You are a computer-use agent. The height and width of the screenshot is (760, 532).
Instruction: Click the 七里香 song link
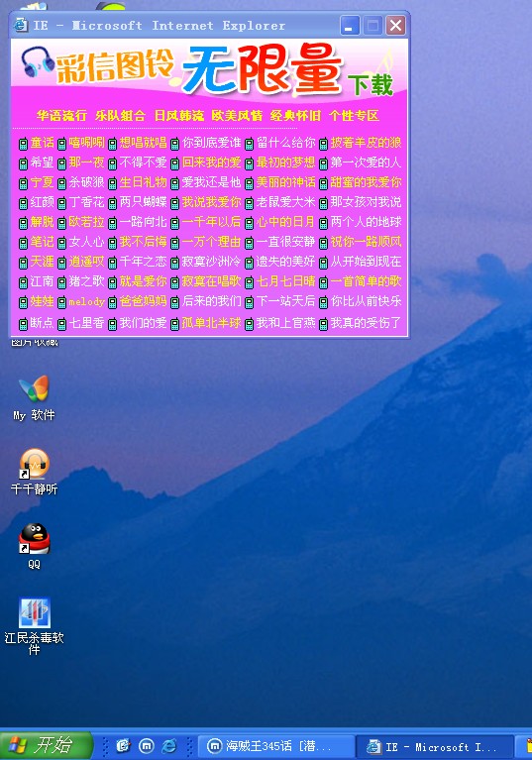pyautogui.click(x=86, y=323)
